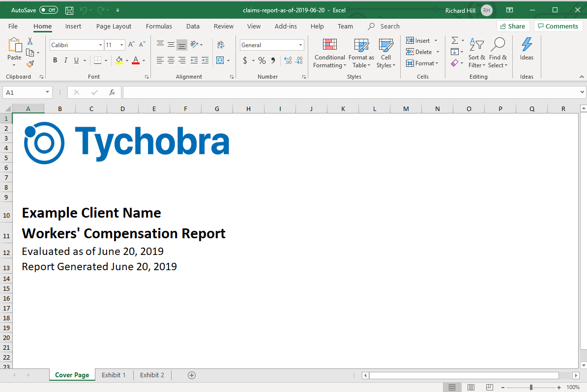Apply yellow Fill Color
Screen dimensions: 587x392
coord(119,60)
